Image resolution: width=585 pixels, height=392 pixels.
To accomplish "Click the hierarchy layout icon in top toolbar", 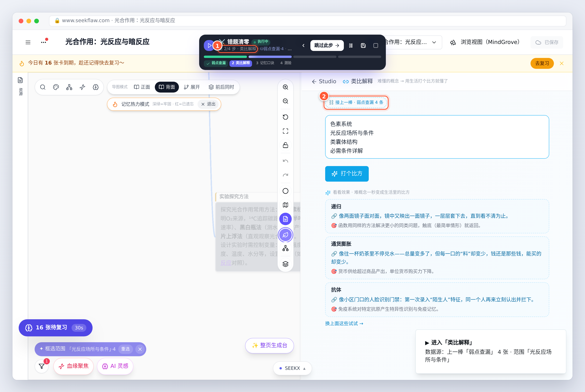I will (x=69, y=87).
